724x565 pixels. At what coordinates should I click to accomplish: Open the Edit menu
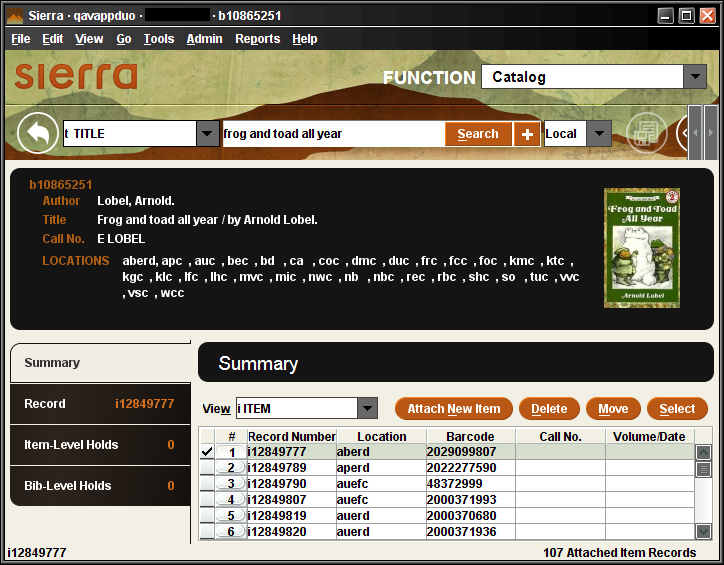[x=53, y=39]
